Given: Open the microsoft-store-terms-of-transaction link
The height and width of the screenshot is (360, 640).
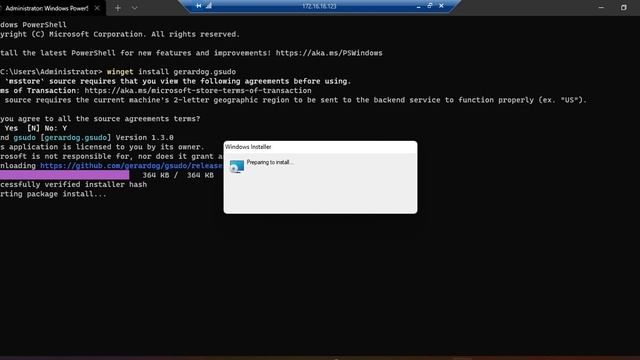Looking at the screenshot, I should tap(198, 91).
